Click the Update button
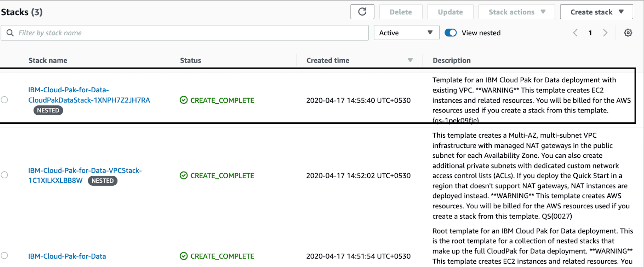This screenshot has height=267, width=644. (x=450, y=12)
